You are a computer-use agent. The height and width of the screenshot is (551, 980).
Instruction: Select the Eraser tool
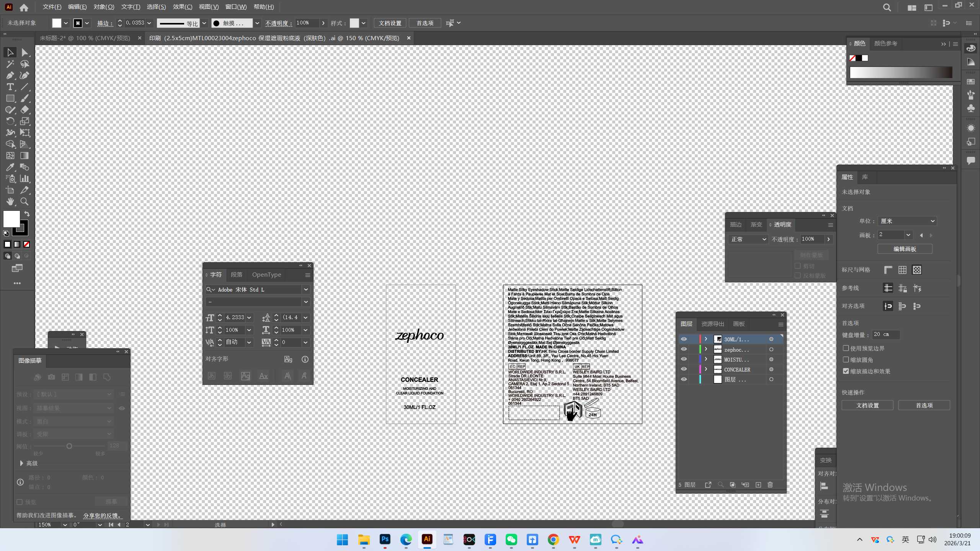point(25,110)
